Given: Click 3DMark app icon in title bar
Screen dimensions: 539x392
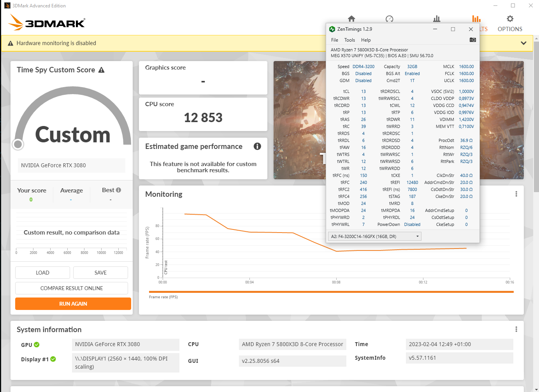Looking at the screenshot, I should point(7,5).
